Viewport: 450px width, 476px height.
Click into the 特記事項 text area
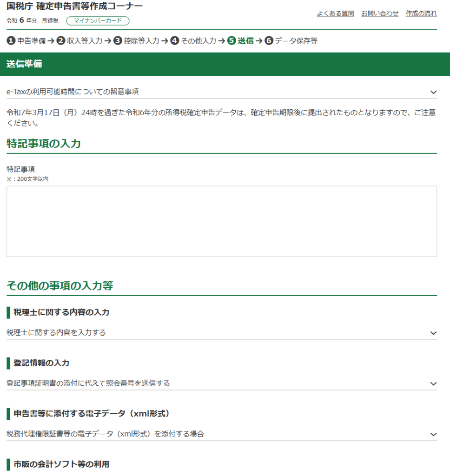click(222, 221)
